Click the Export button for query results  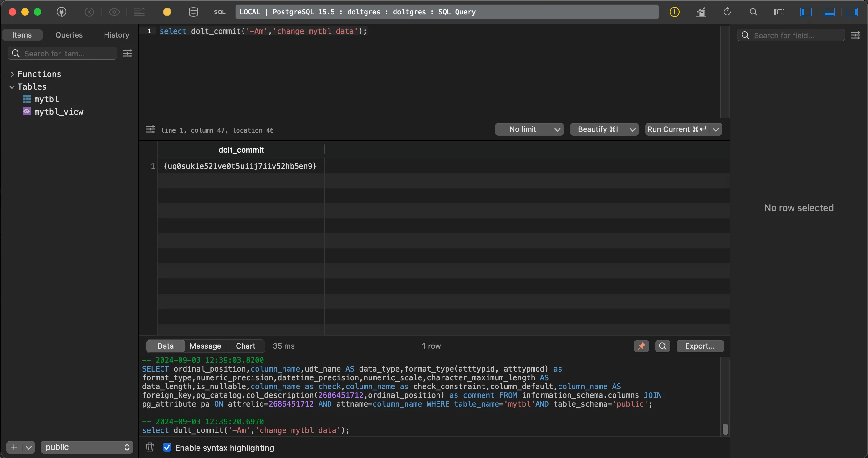[700, 346]
